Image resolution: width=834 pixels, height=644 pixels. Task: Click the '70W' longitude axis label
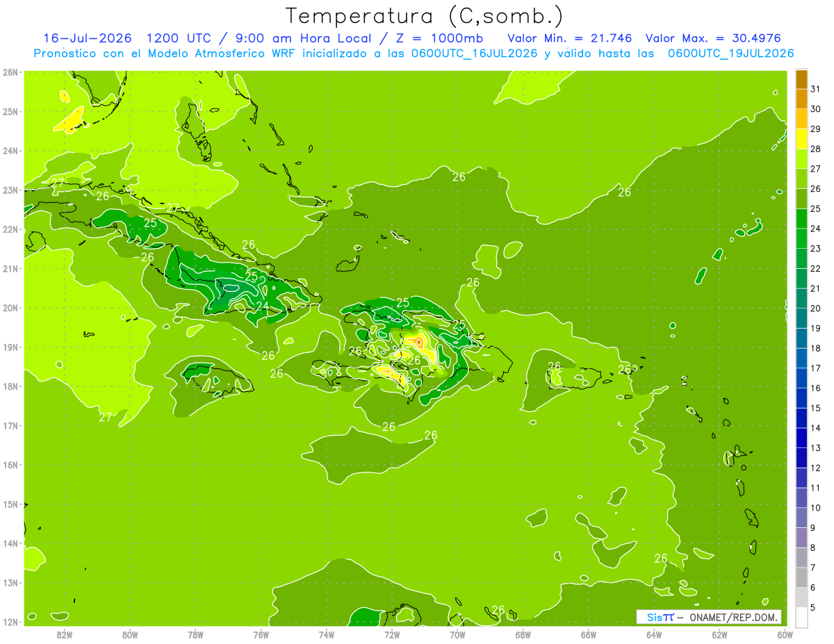pyautogui.click(x=457, y=634)
